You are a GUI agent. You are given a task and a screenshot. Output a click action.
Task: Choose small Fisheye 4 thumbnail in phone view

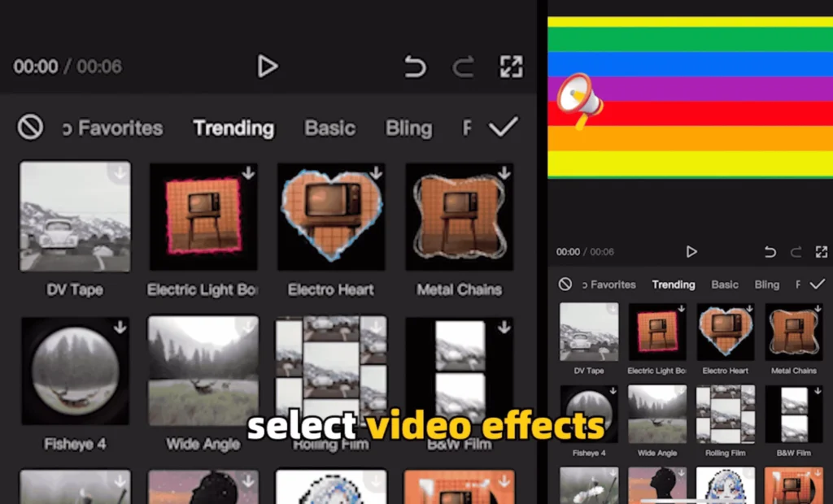pyautogui.click(x=589, y=415)
